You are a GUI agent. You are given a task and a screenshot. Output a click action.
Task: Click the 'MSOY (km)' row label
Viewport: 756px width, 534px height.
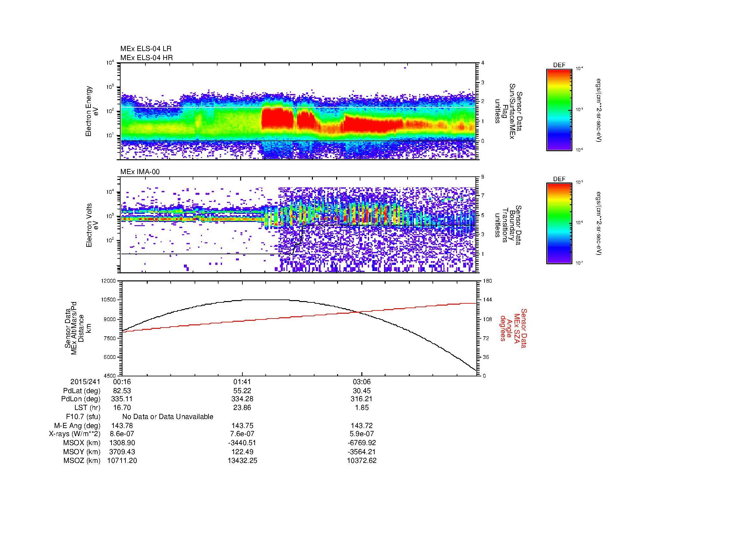[x=82, y=452]
